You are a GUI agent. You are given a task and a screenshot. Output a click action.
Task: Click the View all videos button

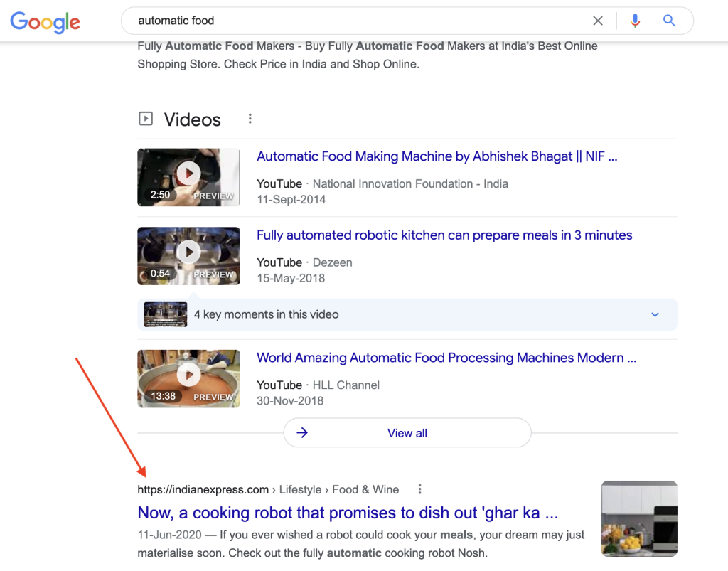(x=407, y=432)
